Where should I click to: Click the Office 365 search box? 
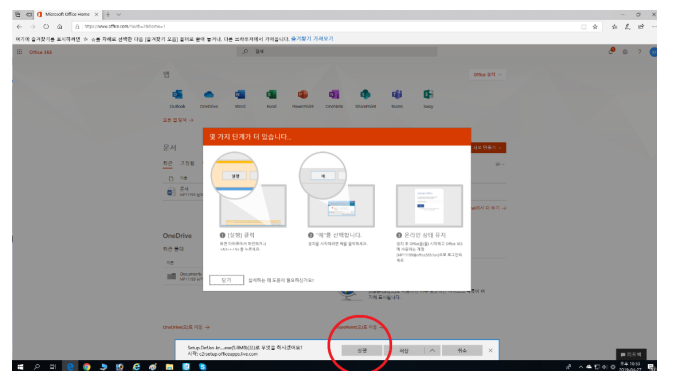click(x=337, y=51)
